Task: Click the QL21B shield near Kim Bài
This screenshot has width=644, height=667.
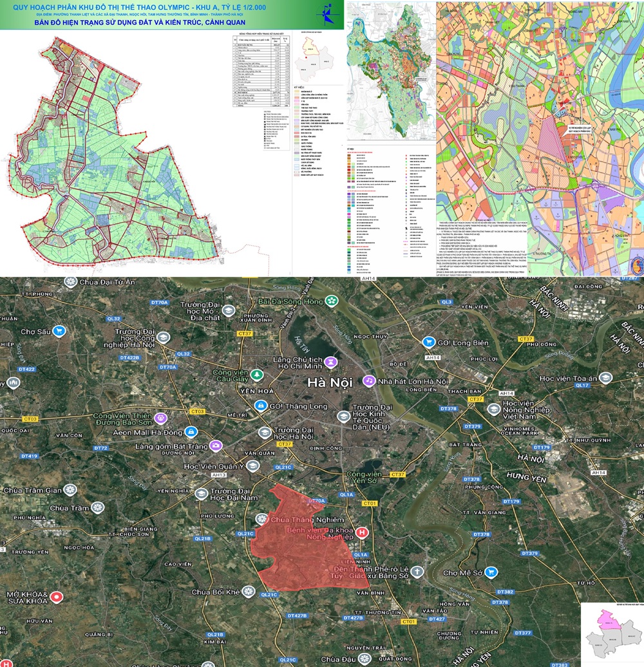Action: [215, 634]
